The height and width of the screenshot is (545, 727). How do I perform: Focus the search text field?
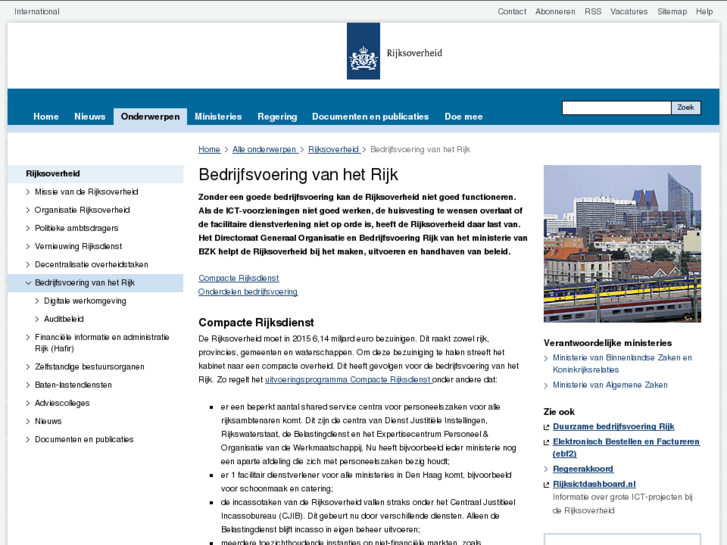point(617,108)
